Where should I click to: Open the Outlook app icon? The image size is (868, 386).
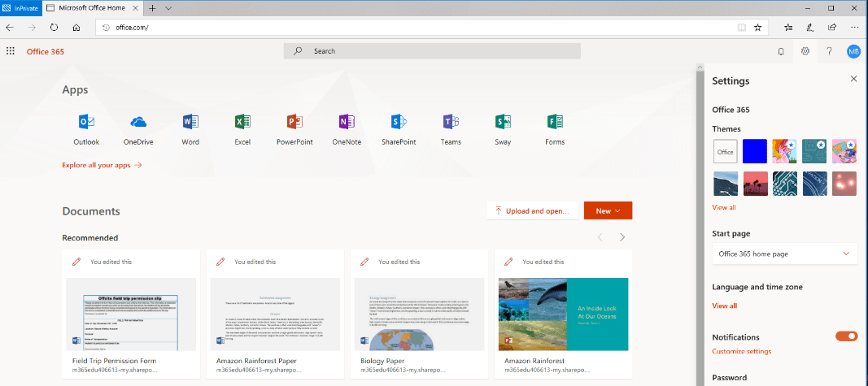[86, 123]
